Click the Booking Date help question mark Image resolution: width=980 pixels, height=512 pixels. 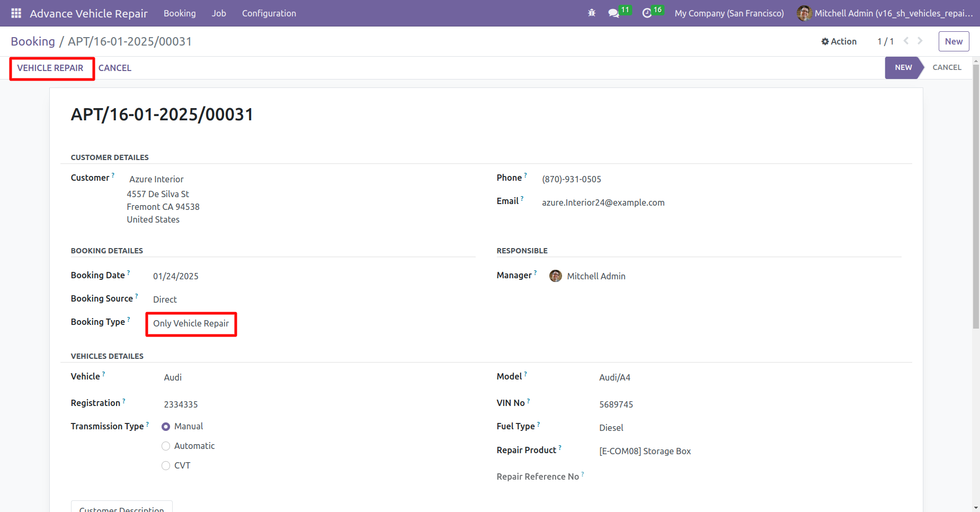(128, 272)
